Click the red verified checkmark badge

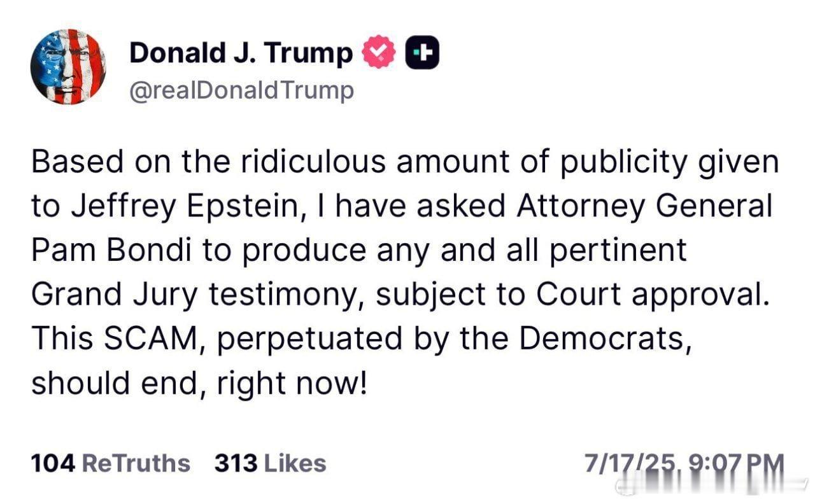379,53
